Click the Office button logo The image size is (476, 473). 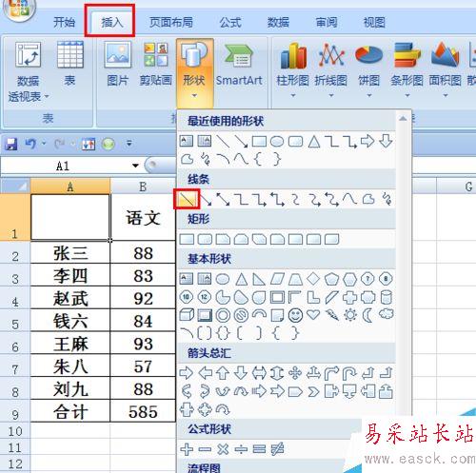click(x=18, y=9)
